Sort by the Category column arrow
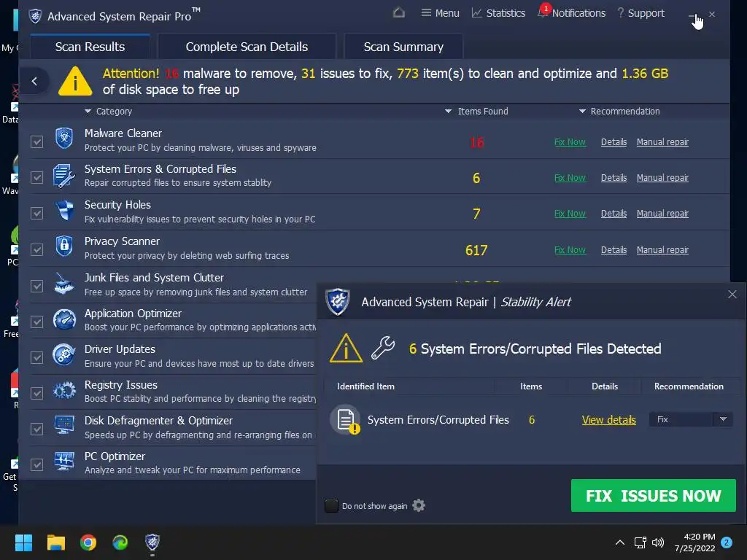The image size is (747, 560). [x=88, y=111]
